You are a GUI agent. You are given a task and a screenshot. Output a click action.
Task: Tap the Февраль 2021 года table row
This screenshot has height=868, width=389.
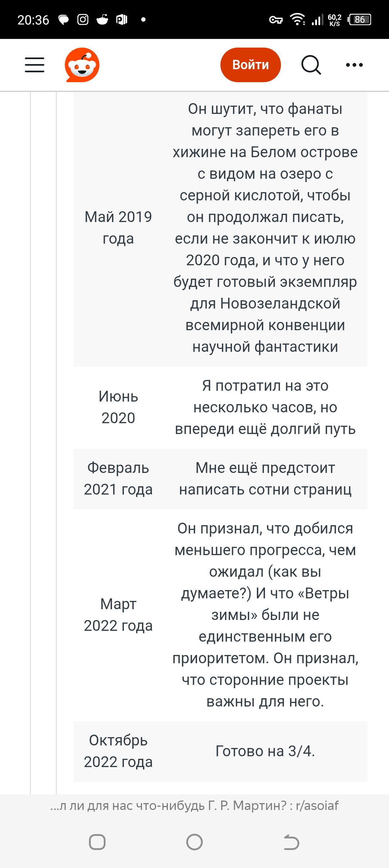click(220, 479)
